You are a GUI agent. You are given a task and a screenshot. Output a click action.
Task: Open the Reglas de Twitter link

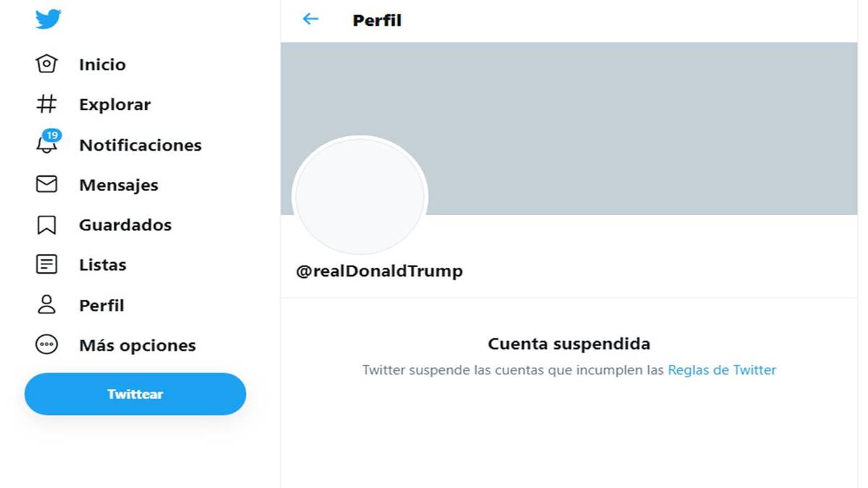tap(721, 370)
